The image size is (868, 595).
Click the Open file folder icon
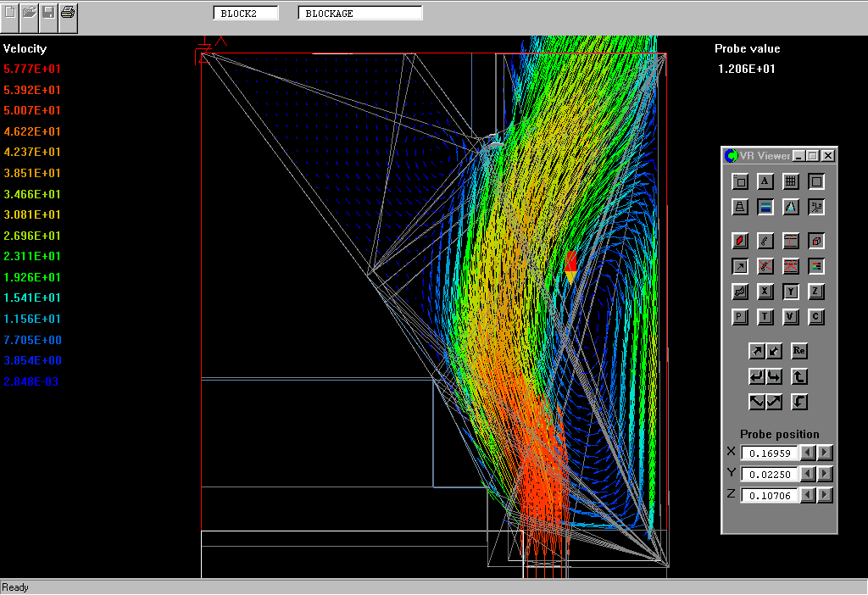click(30, 13)
